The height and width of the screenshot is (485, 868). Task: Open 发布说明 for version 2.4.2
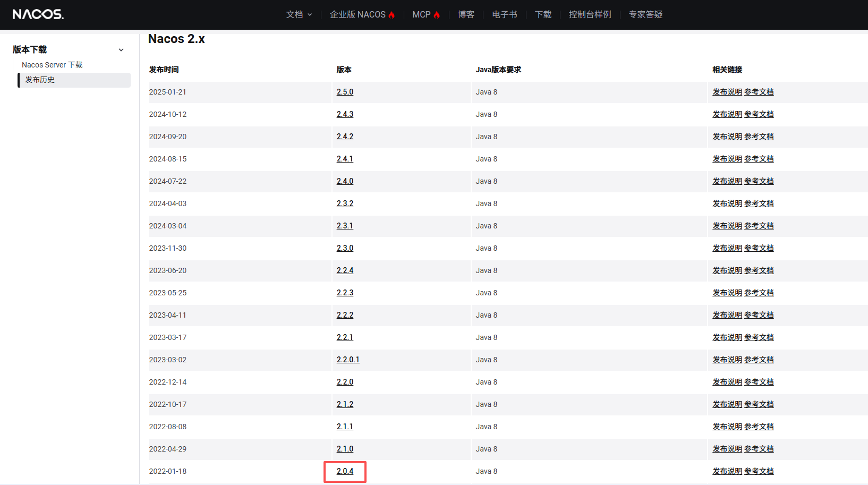tap(727, 137)
